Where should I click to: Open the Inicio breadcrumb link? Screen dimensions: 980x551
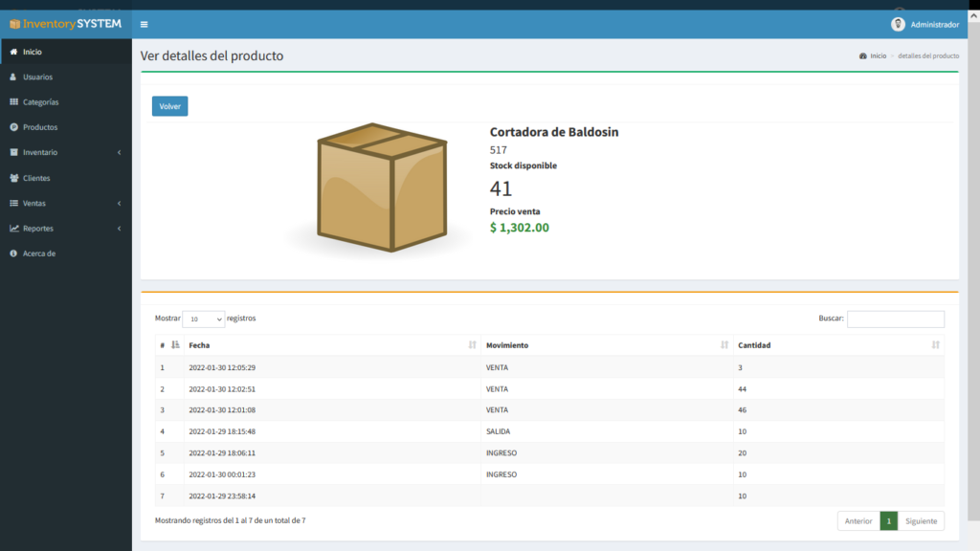tap(876, 55)
